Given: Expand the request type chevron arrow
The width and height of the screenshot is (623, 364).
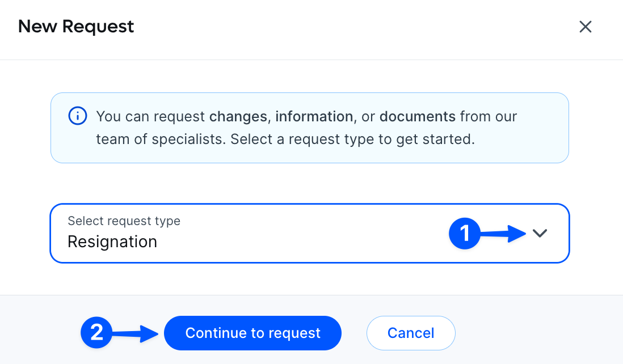Looking at the screenshot, I should pos(540,233).
